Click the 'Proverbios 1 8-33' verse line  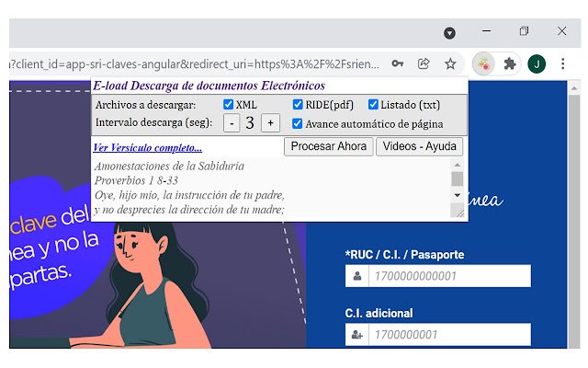click(x=136, y=180)
